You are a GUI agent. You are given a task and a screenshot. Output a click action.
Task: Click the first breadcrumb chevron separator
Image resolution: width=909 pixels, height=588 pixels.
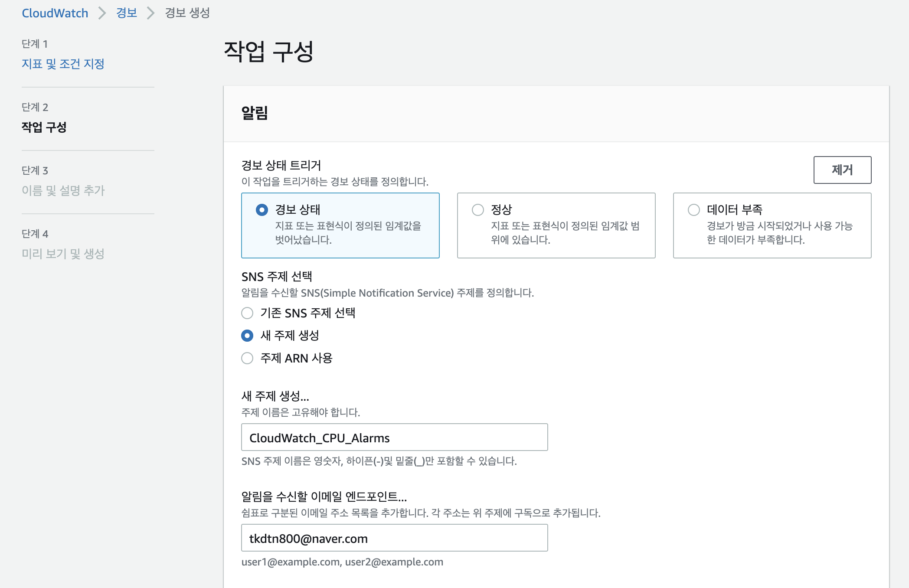[102, 13]
